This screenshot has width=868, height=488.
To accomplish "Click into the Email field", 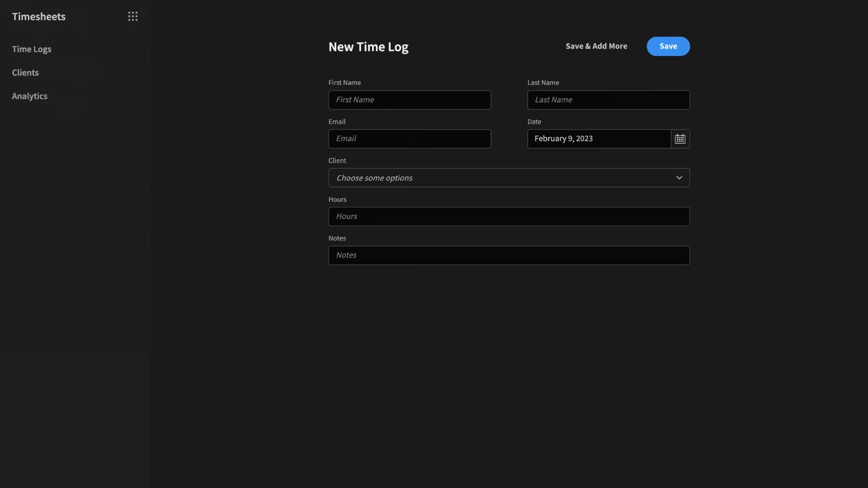I will [x=410, y=139].
